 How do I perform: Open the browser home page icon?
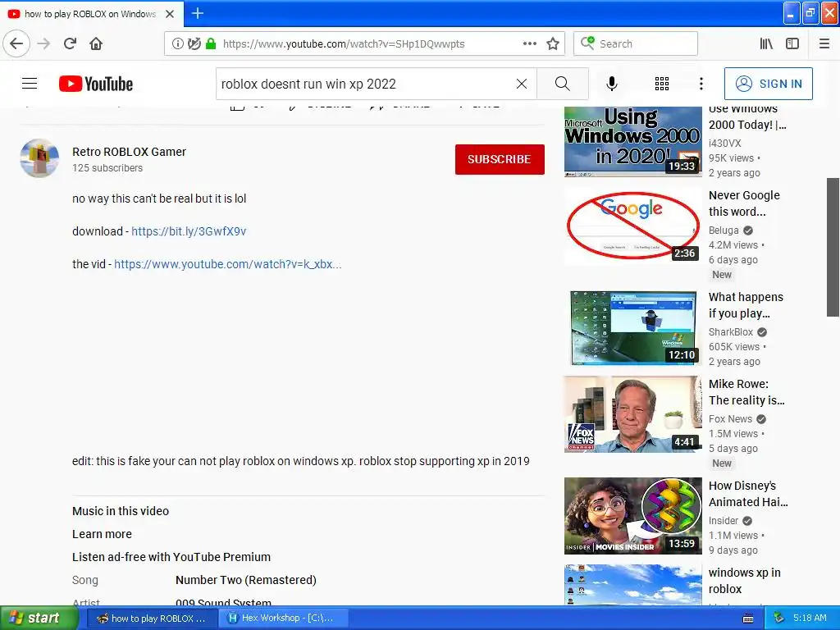(x=96, y=43)
